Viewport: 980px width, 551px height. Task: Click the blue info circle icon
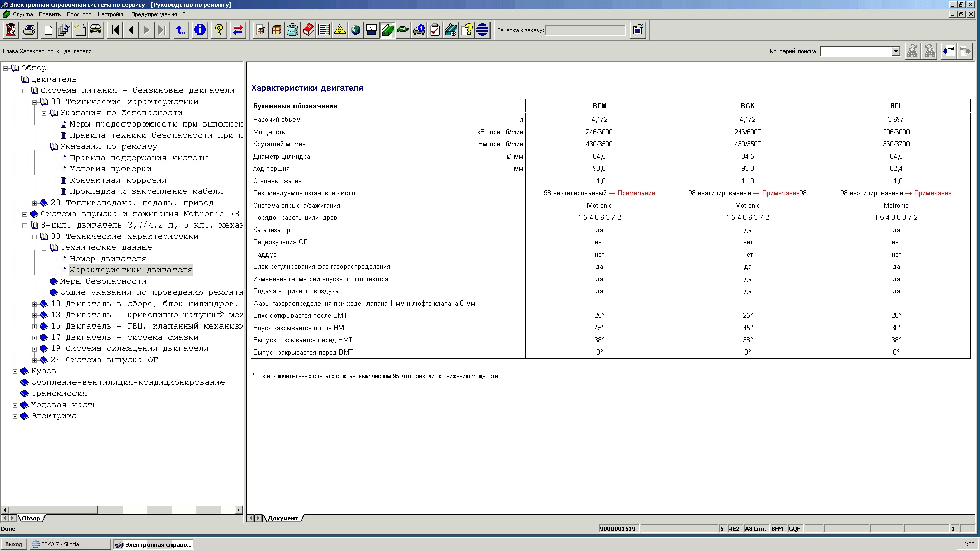pos(200,30)
